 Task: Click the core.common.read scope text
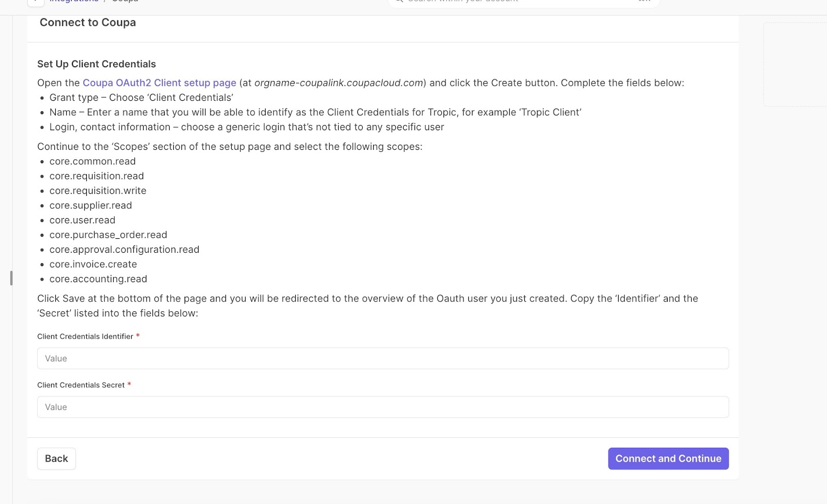pyautogui.click(x=93, y=161)
